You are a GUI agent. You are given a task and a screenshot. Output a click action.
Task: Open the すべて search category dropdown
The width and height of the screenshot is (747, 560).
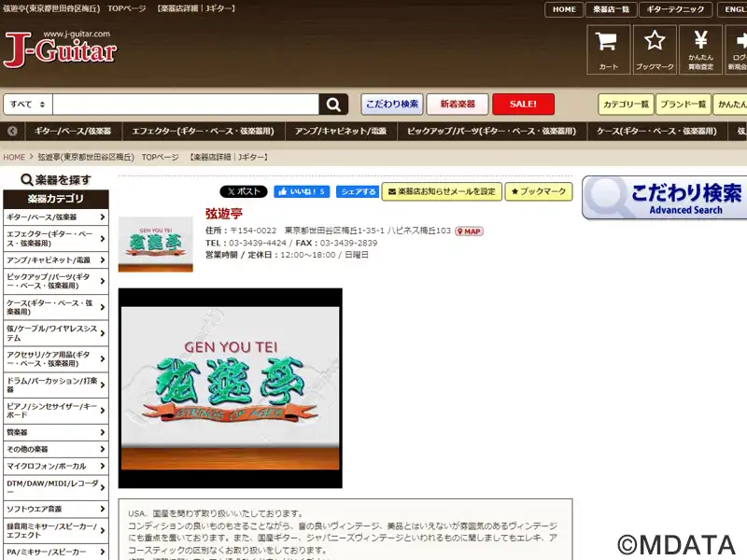coord(28,105)
